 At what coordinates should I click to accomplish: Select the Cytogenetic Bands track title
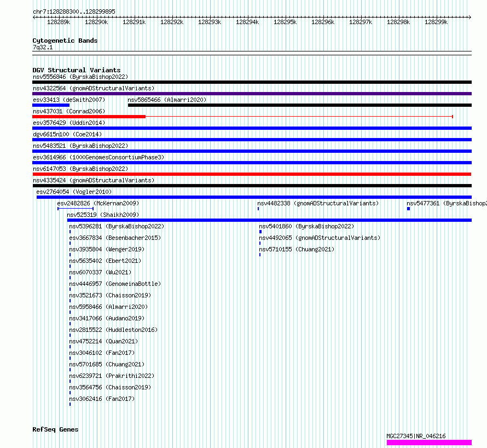pyautogui.click(x=65, y=41)
